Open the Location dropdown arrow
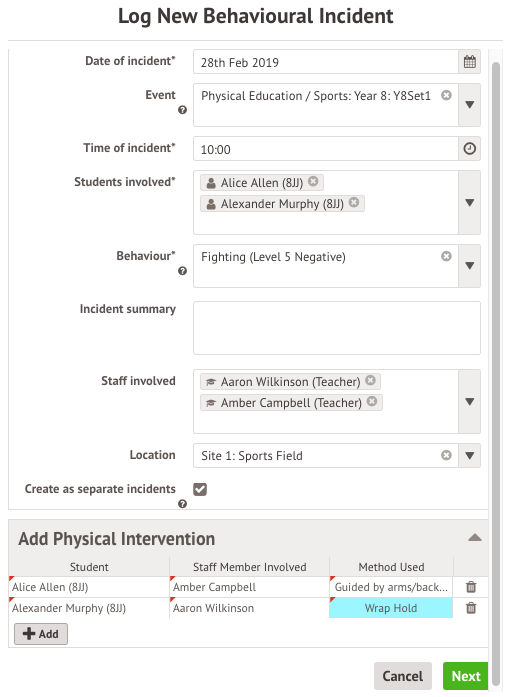 470,456
